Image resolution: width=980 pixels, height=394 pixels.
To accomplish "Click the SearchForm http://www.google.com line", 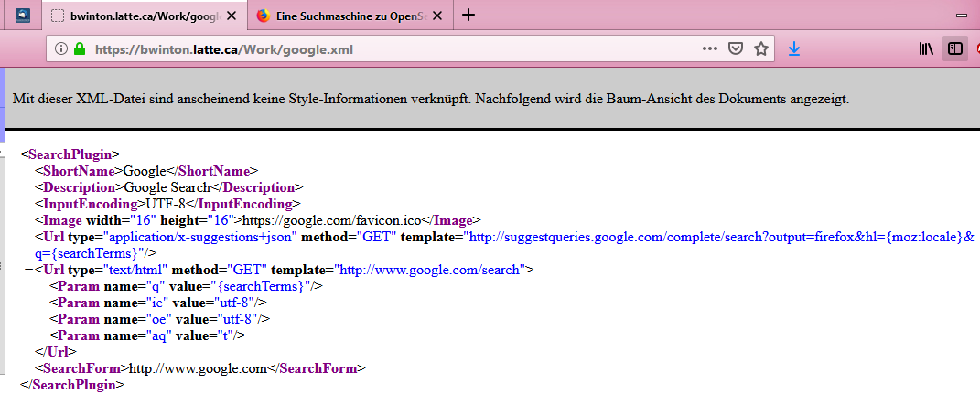I will [200, 368].
